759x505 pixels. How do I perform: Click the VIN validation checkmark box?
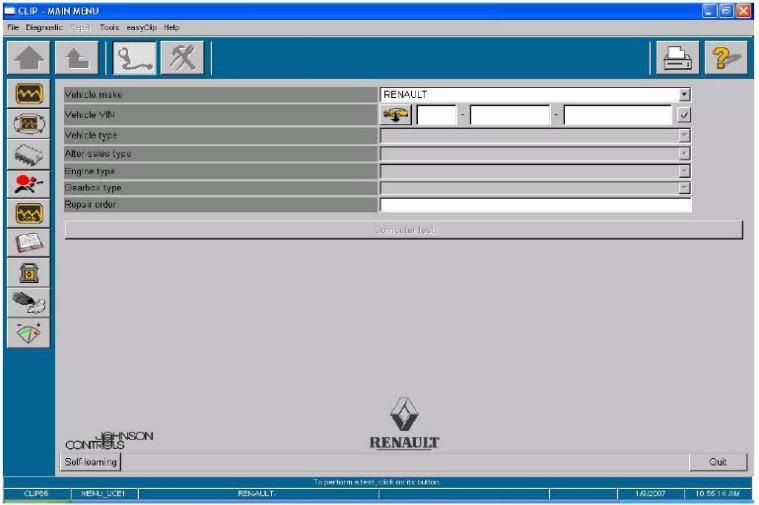(x=683, y=115)
